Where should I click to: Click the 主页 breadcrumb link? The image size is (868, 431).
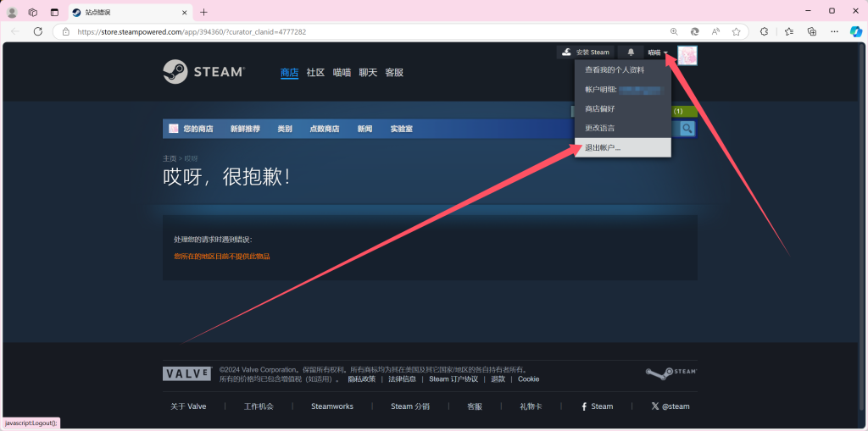click(x=170, y=158)
